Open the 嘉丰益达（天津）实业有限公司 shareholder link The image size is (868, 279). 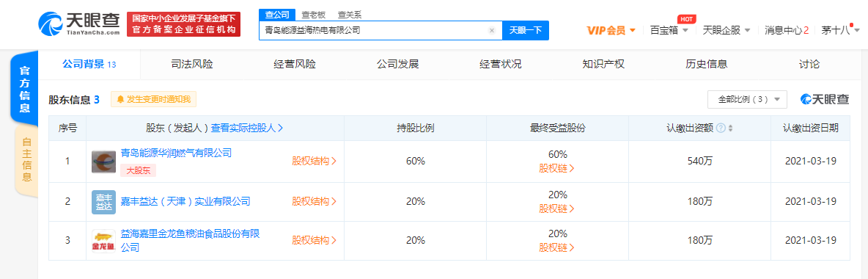(185, 201)
